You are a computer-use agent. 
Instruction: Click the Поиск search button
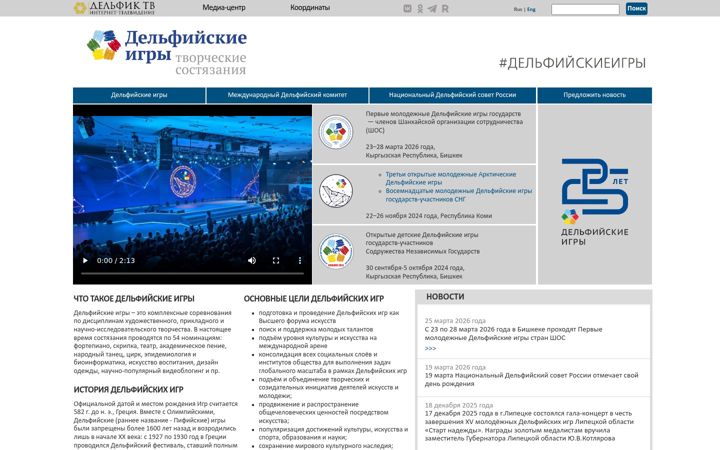click(636, 8)
